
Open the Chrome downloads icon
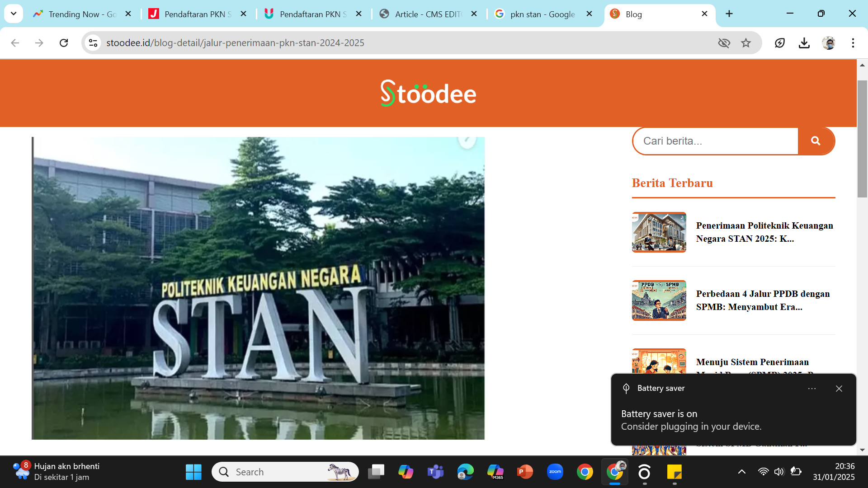(x=804, y=43)
